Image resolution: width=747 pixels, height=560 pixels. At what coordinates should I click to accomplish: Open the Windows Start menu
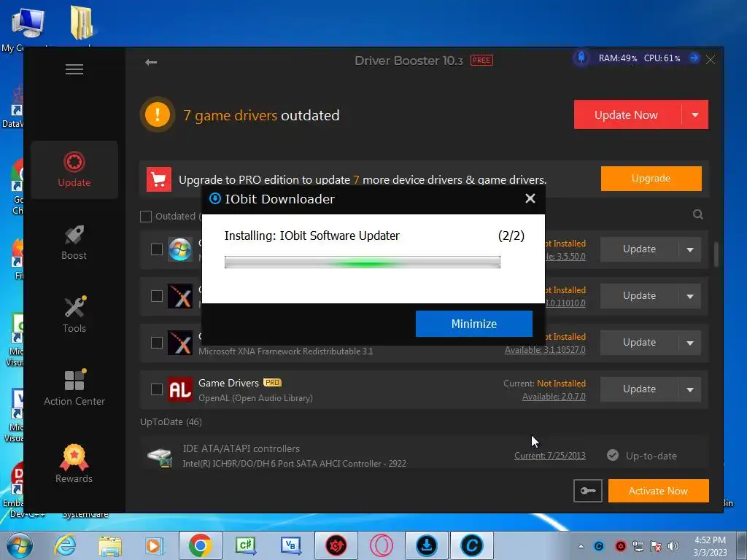18,545
